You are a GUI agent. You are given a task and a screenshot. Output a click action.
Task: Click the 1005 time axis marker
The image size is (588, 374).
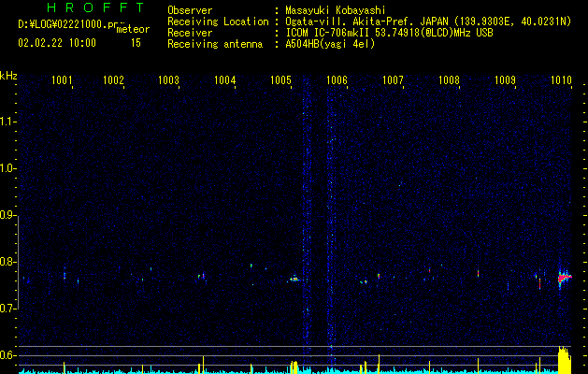point(280,80)
